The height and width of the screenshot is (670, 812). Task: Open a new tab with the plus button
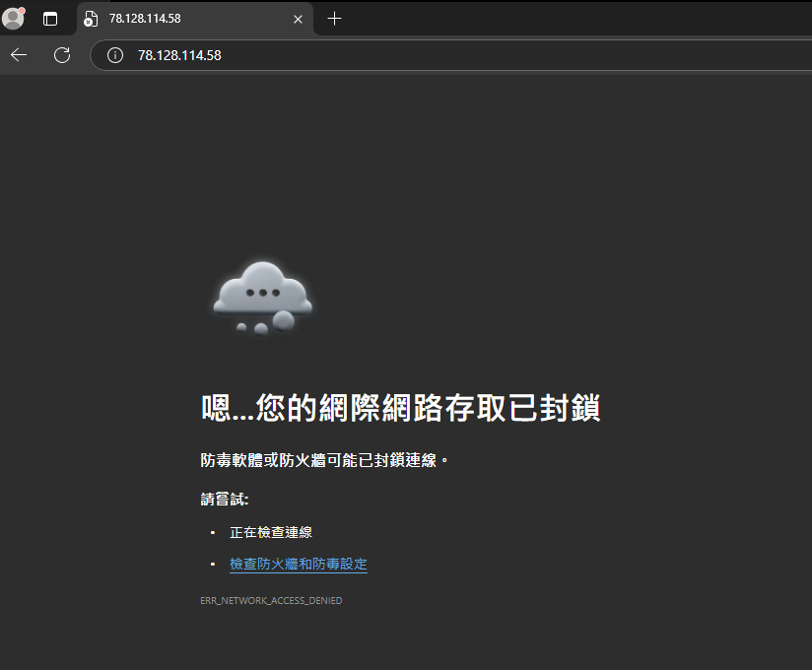pos(334,19)
